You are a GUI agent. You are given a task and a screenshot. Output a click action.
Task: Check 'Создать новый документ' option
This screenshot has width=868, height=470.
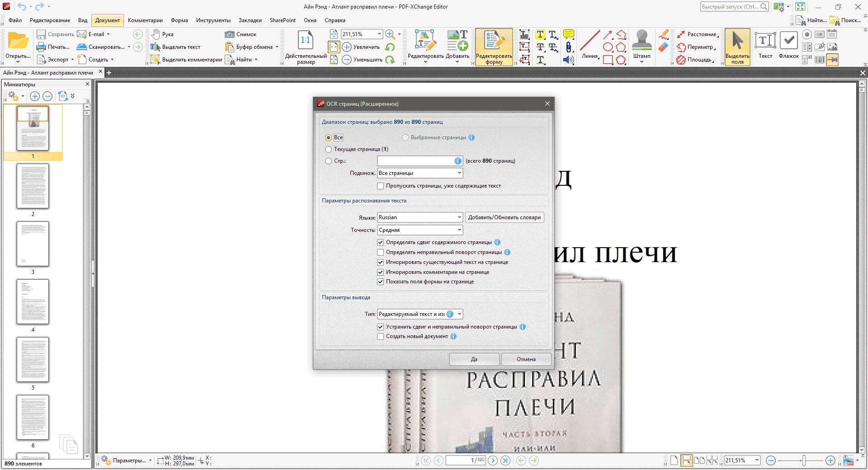point(380,336)
